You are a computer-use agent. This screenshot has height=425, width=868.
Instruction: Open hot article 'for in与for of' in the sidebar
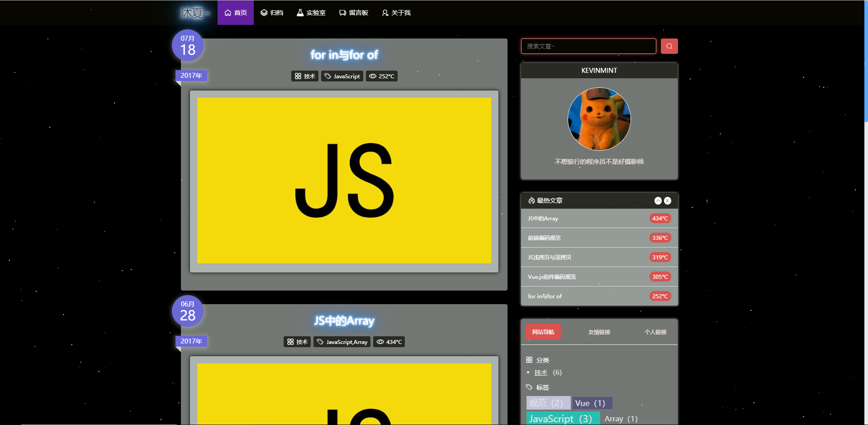[x=545, y=296]
